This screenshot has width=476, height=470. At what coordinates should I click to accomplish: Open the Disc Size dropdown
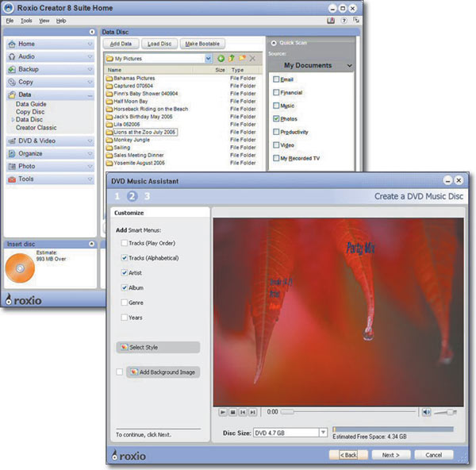[323, 433]
